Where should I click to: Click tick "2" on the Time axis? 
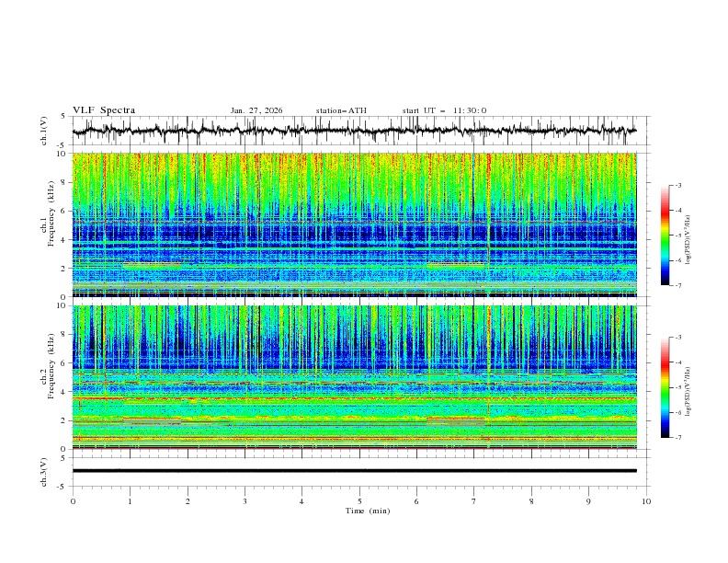(188, 501)
